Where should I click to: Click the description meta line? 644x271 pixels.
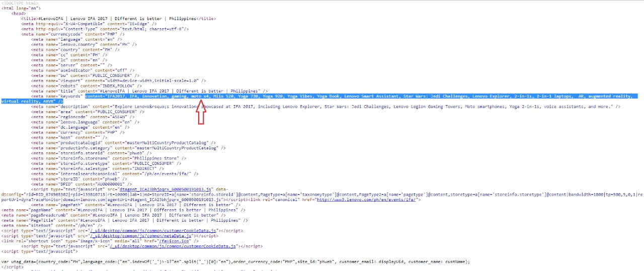click(326, 107)
